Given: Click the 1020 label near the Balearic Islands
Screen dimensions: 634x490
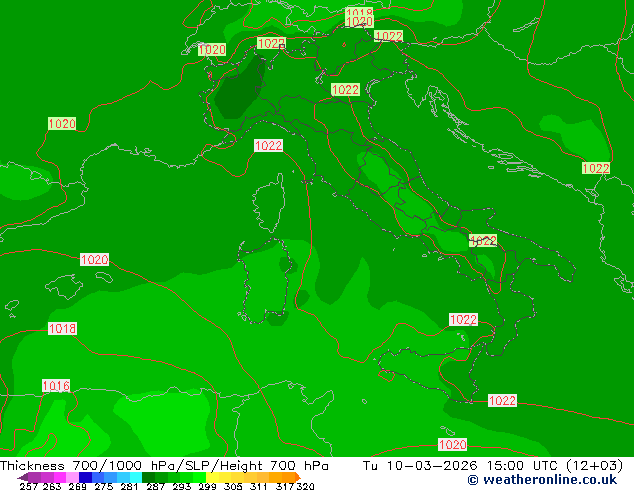Looking at the screenshot, I should pos(94,260).
